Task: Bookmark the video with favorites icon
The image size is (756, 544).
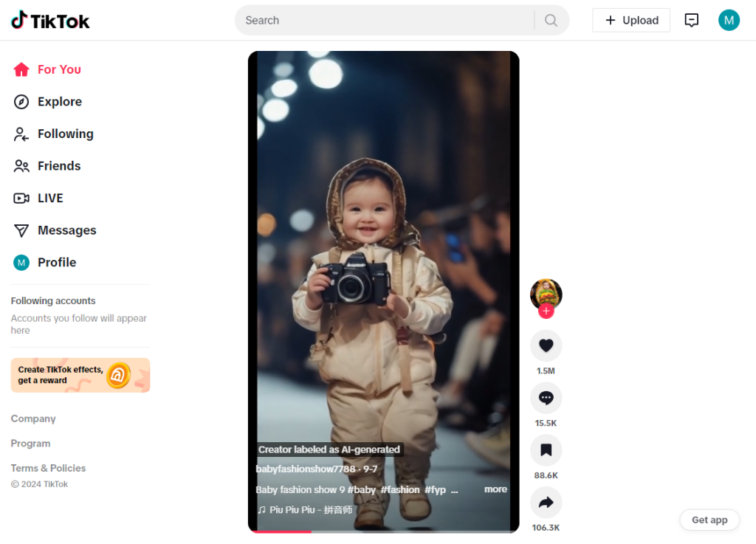Action: [x=546, y=450]
